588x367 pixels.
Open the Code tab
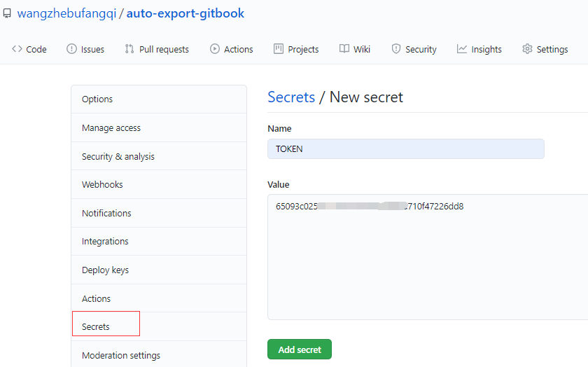(29, 49)
